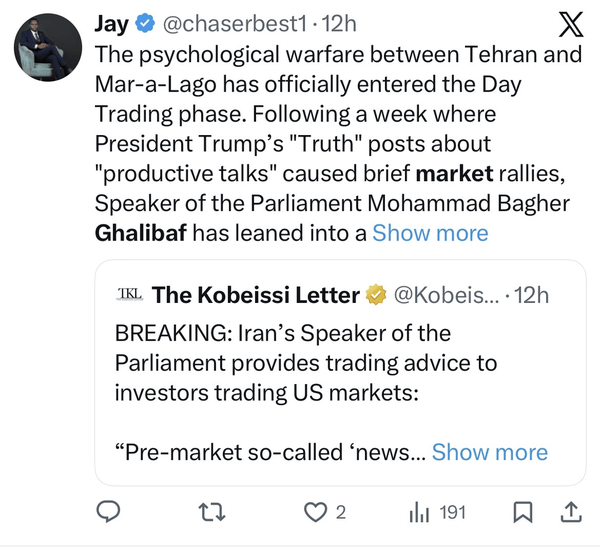Click the reply speech bubble icon
This screenshot has width=600, height=553.
coord(109,512)
